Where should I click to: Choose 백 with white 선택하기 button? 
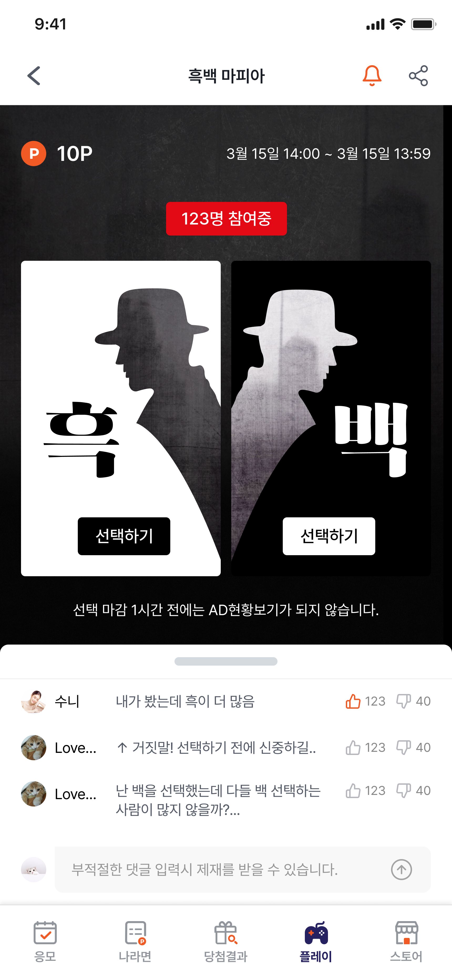[x=329, y=536]
